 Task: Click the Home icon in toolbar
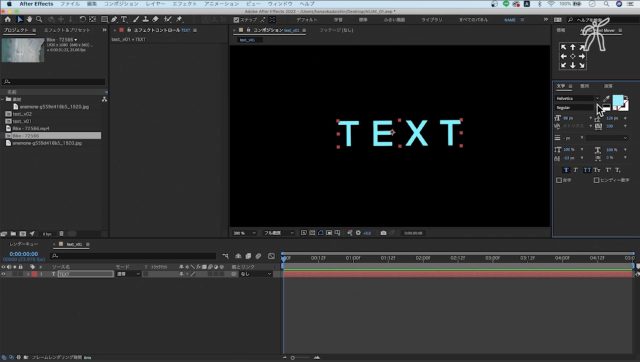(8, 19)
